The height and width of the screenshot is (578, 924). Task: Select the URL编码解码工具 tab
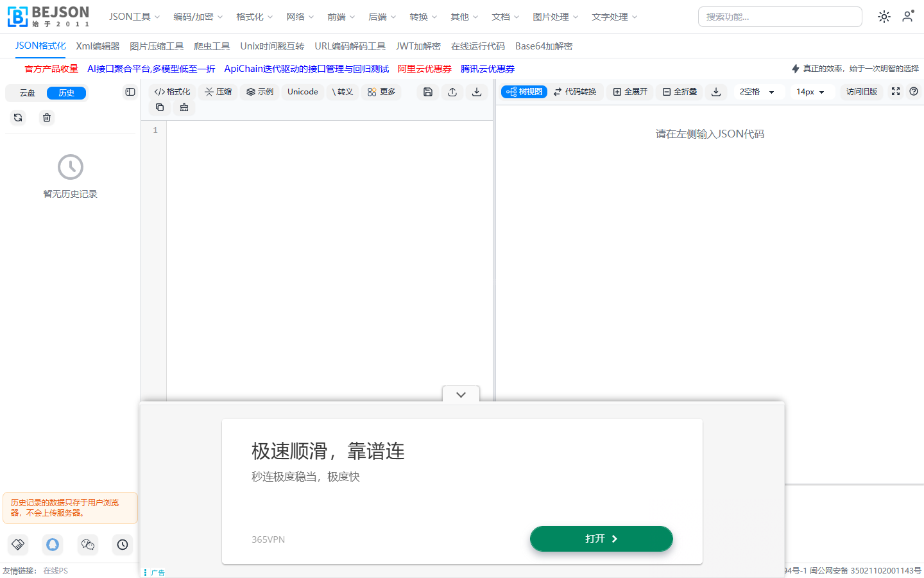pyautogui.click(x=350, y=46)
